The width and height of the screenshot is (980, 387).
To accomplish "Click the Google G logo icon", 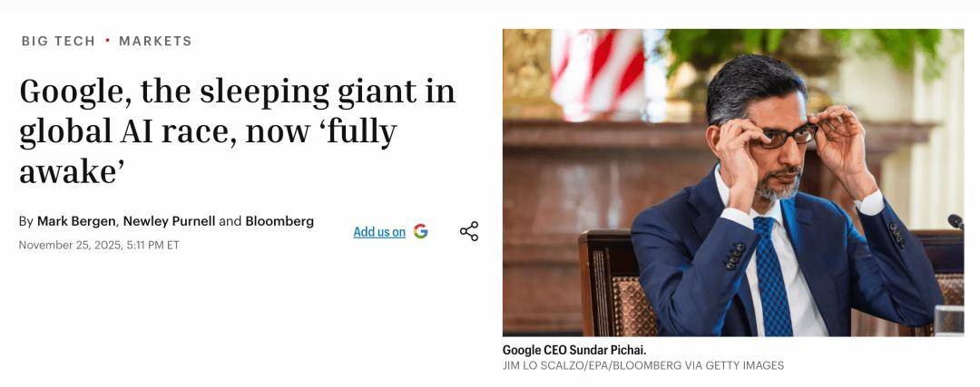I will click(x=420, y=231).
